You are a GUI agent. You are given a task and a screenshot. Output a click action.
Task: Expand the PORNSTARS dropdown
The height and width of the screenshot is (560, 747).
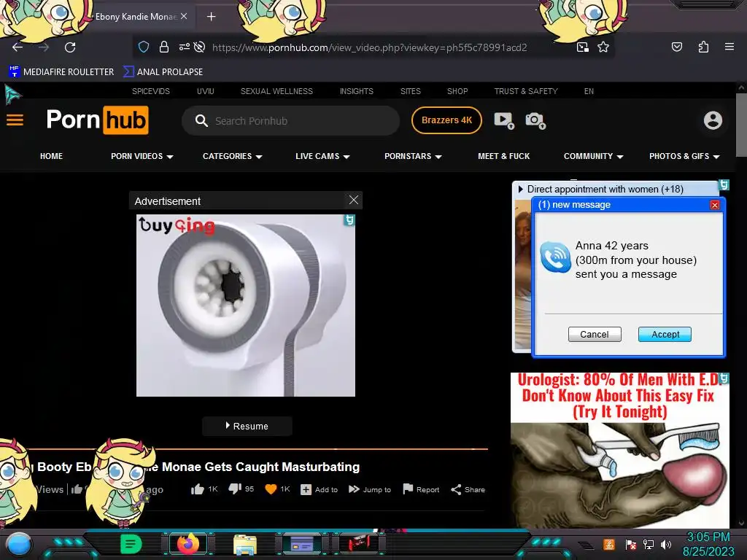click(413, 156)
